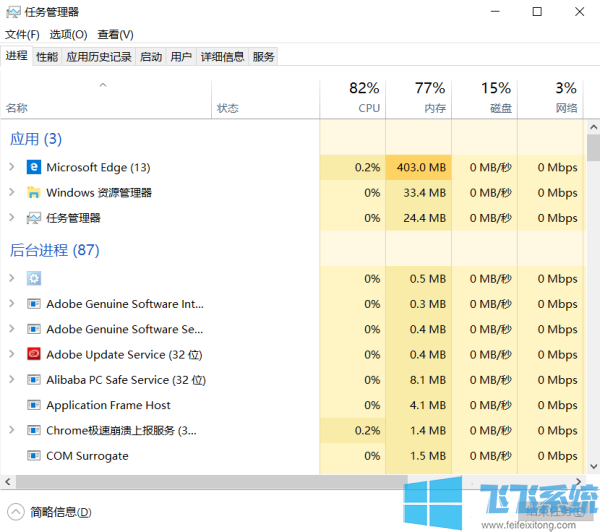Select the 后台进程 (87) group heading
600x532 pixels.
click(x=54, y=250)
